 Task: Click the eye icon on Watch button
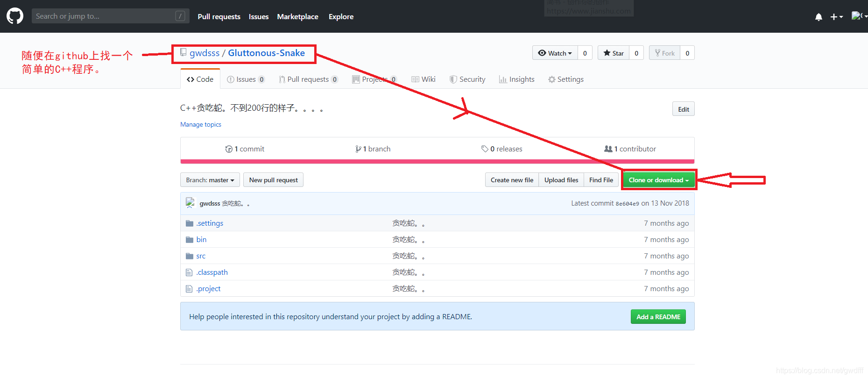pyautogui.click(x=542, y=53)
